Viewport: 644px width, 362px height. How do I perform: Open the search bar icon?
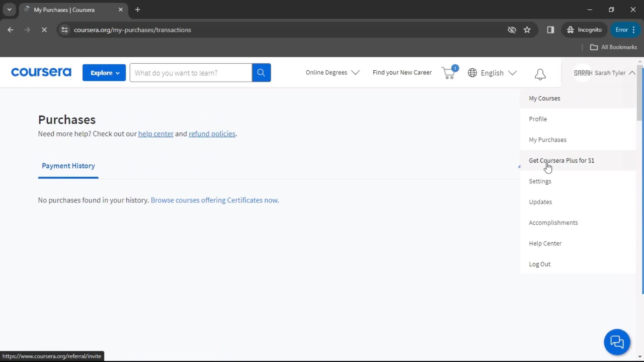[x=261, y=72]
